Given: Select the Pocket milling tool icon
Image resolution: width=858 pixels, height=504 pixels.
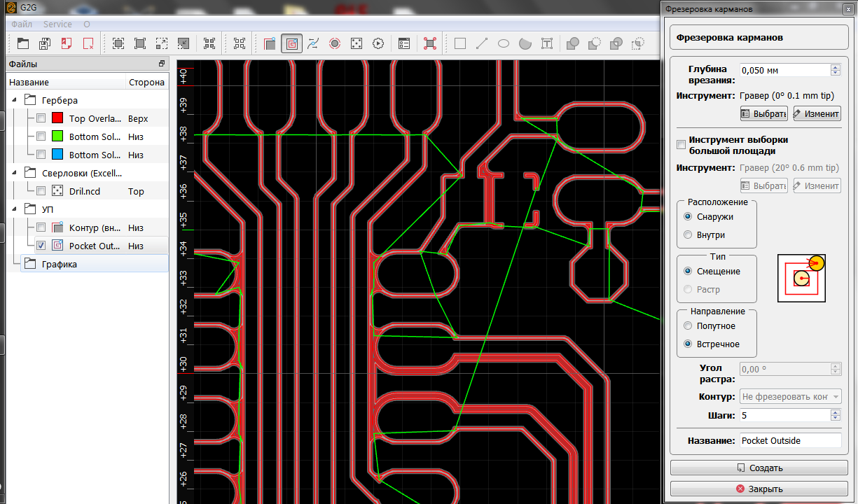Looking at the screenshot, I should click(x=291, y=43).
